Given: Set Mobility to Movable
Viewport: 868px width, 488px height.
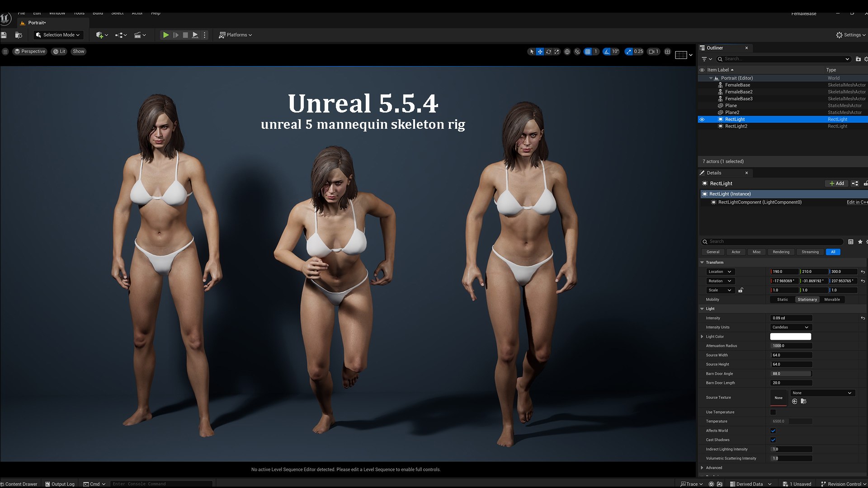Looking at the screenshot, I should click(x=832, y=300).
